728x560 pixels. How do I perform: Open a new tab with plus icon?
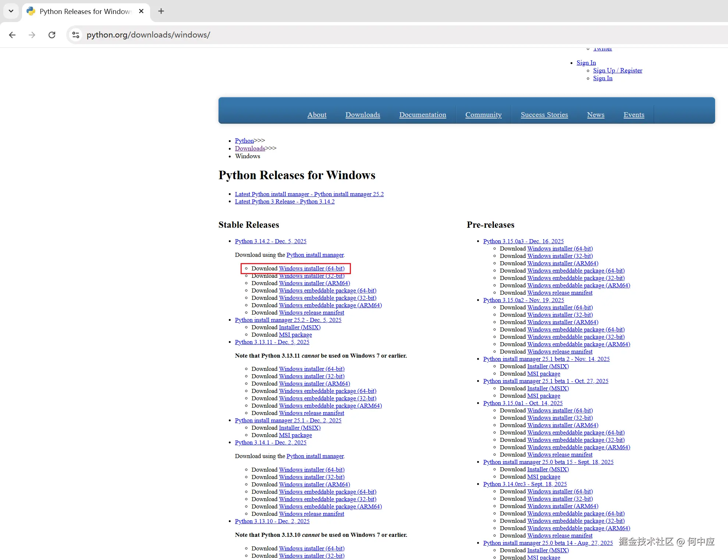click(161, 11)
